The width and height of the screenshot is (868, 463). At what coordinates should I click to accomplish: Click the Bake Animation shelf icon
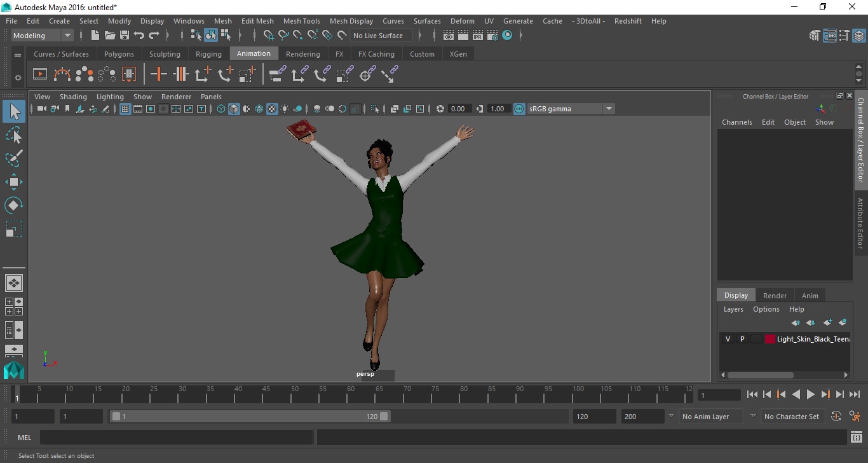coord(129,74)
